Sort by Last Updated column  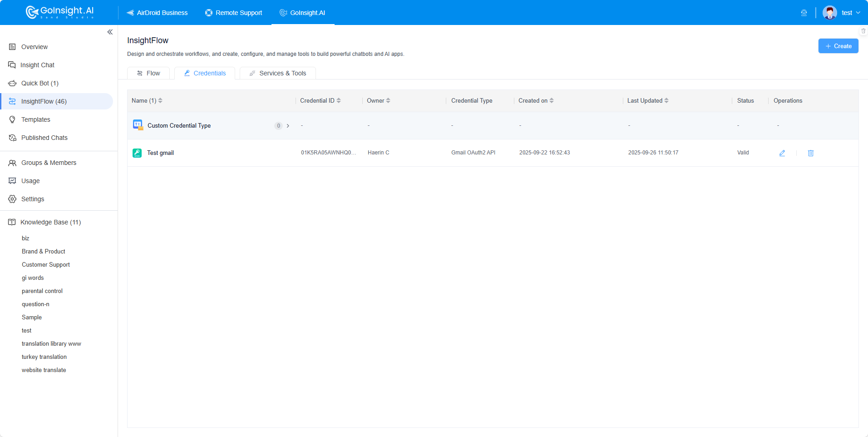click(666, 100)
